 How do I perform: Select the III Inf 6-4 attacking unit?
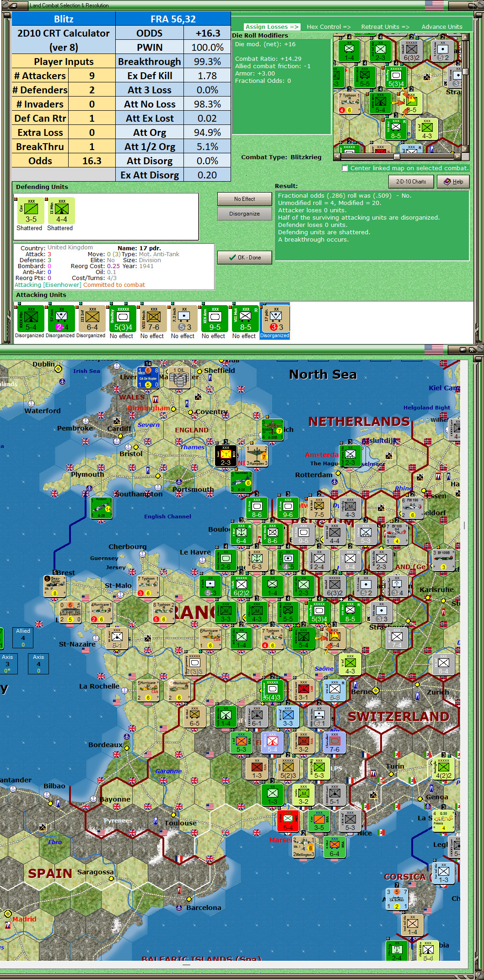91,318
